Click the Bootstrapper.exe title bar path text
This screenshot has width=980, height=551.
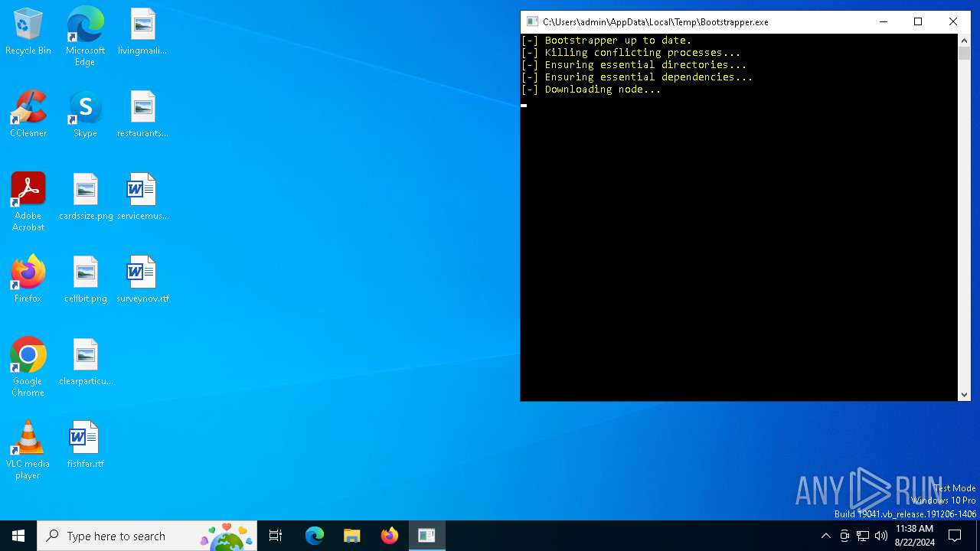(655, 21)
